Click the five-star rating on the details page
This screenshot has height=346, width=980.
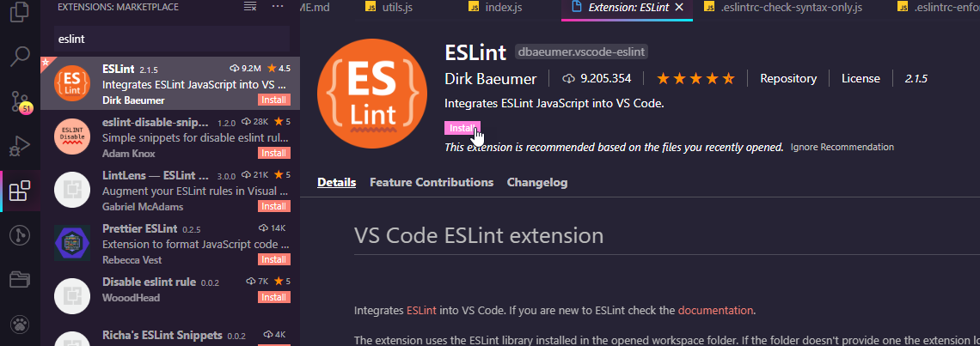[x=695, y=79]
